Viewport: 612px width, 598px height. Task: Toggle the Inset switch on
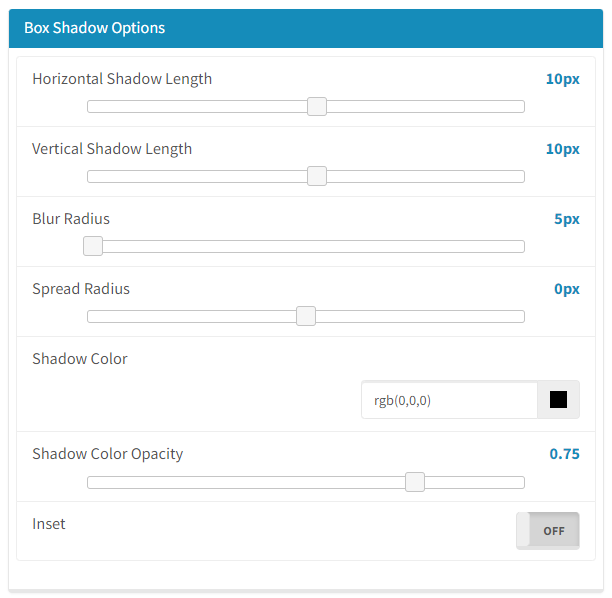point(548,531)
